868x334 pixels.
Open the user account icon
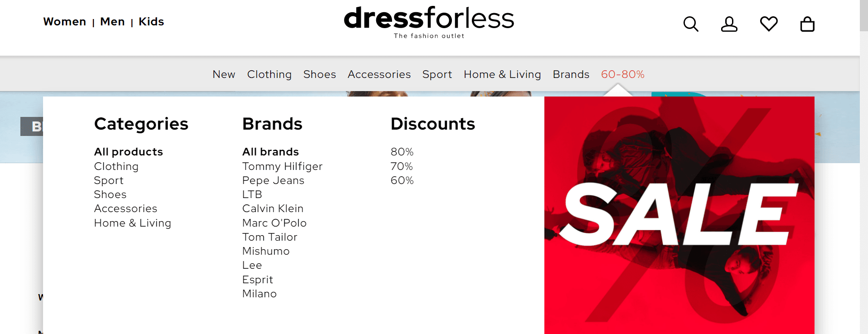pos(729,24)
